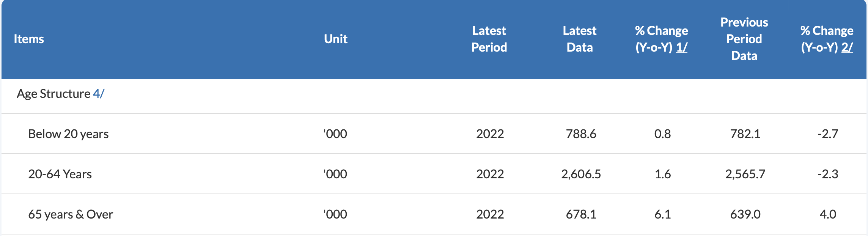Click latest data value 678.1
Screen dimensions: 868x236
click(x=581, y=214)
